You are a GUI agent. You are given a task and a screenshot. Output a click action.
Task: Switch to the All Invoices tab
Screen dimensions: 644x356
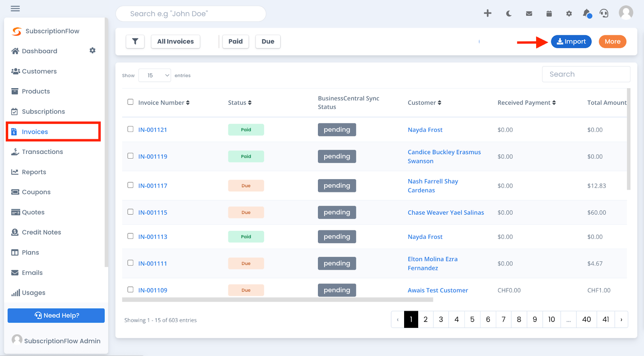click(x=175, y=41)
